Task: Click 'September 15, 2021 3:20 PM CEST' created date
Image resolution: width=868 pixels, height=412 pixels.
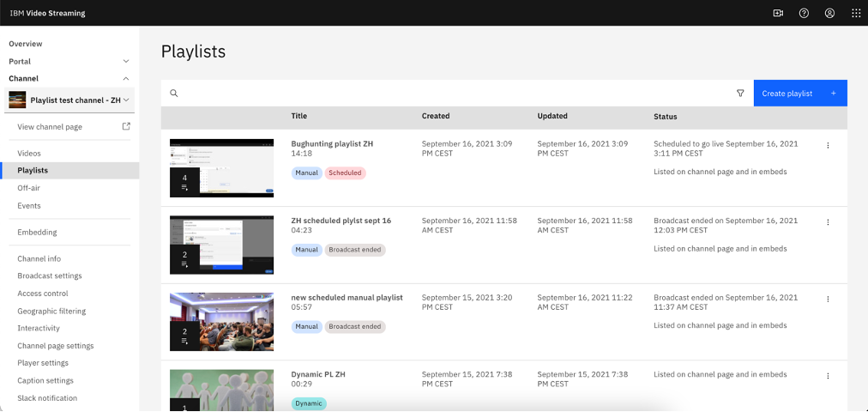Action: coord(467,302)
